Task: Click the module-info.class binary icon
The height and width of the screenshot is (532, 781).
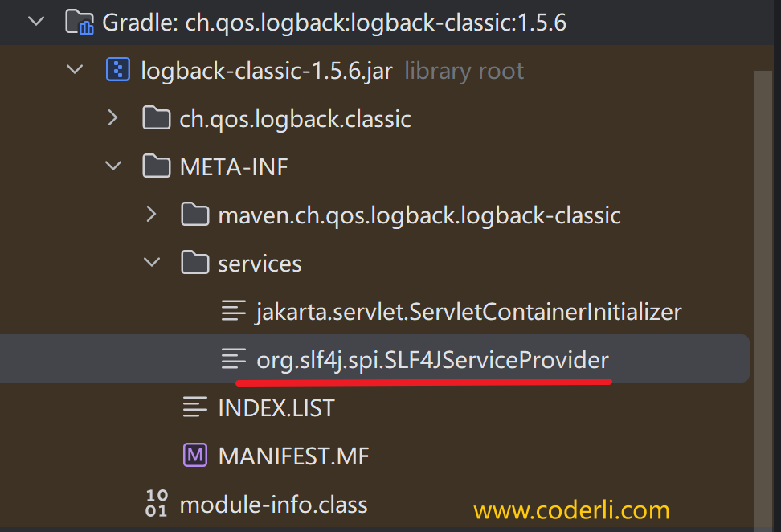Action: (157, 504)
